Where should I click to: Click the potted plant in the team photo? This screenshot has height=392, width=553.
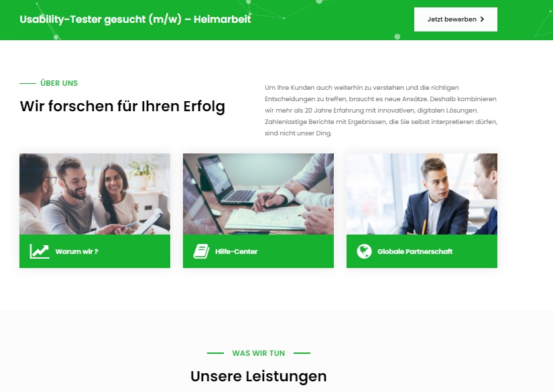coord(143,172)
